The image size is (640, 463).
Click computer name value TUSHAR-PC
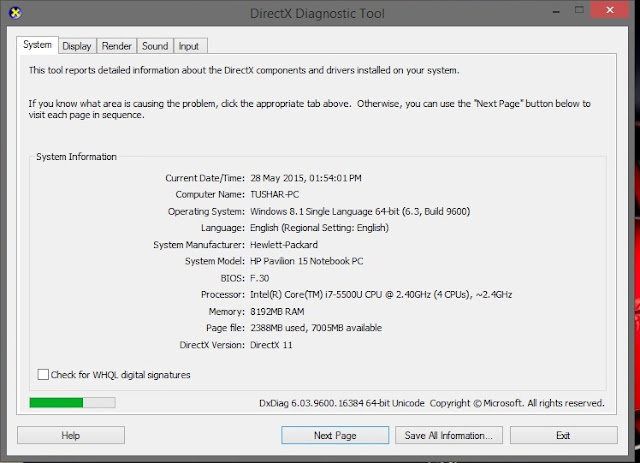274,194
